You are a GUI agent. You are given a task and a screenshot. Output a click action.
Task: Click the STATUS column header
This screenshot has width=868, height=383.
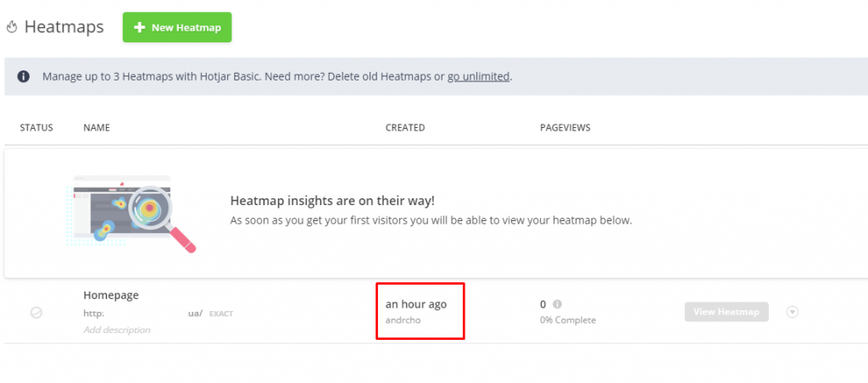click(36, 128)
